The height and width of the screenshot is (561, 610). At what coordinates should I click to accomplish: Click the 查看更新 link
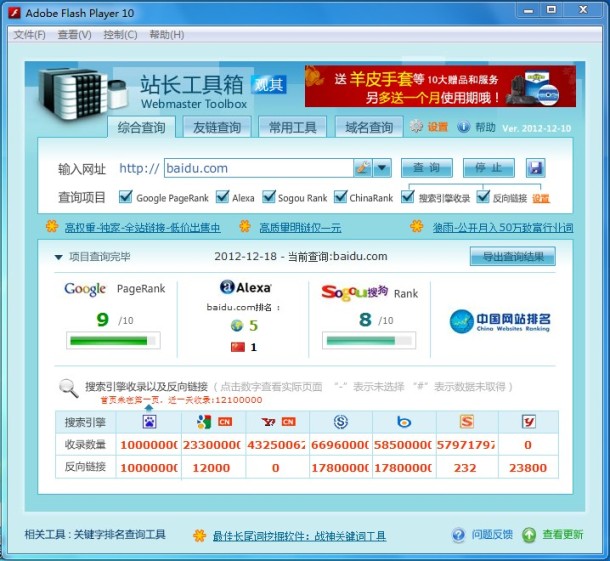click(563, 535)
